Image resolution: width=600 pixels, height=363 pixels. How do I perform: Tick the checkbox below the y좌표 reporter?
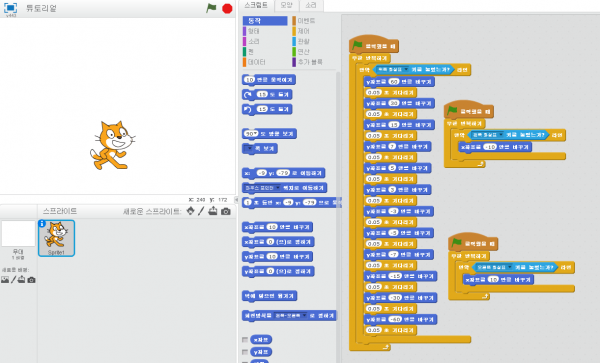245,361
